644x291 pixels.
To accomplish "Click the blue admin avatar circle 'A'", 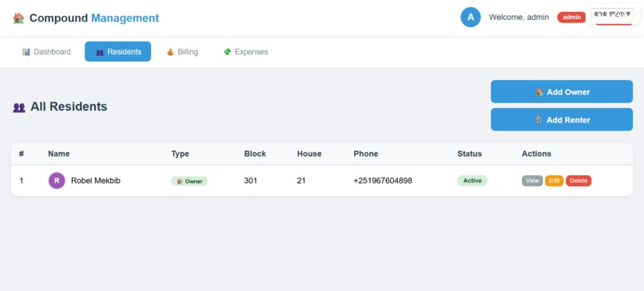I will point(471,18).
